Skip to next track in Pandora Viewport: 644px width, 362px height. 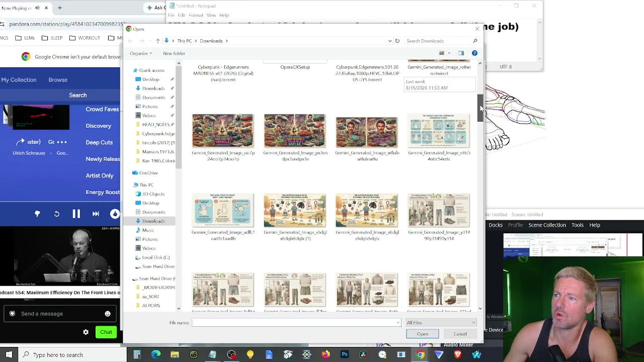tap(96, 214)
